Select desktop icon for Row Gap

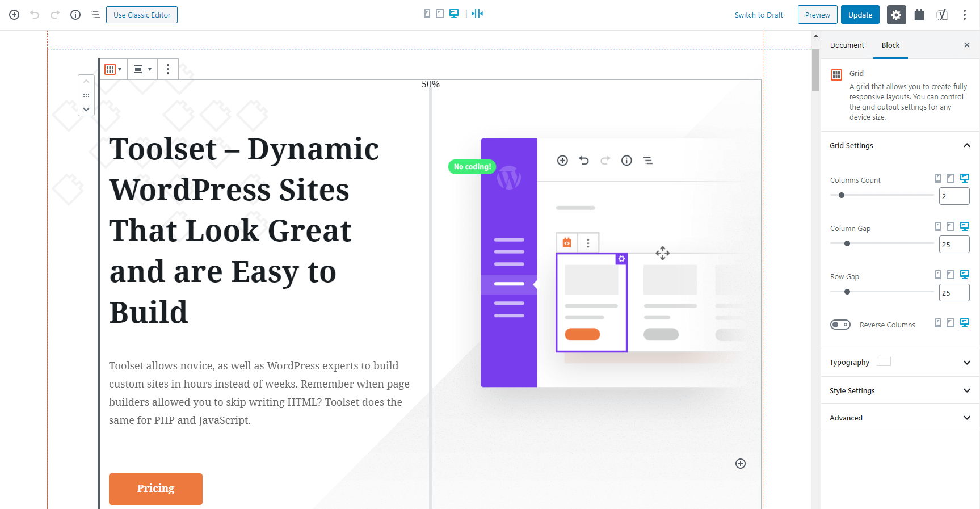coord(965,275)
